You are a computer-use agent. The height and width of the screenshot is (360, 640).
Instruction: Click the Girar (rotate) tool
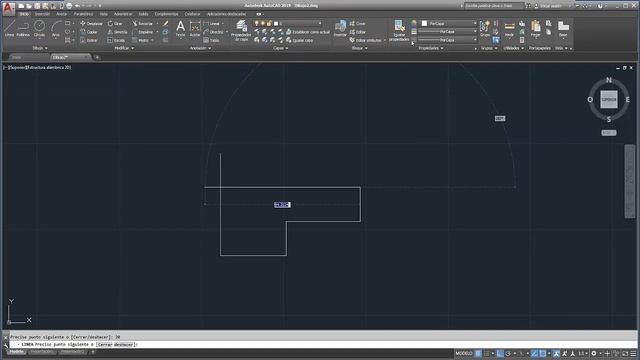click(115, 24)
